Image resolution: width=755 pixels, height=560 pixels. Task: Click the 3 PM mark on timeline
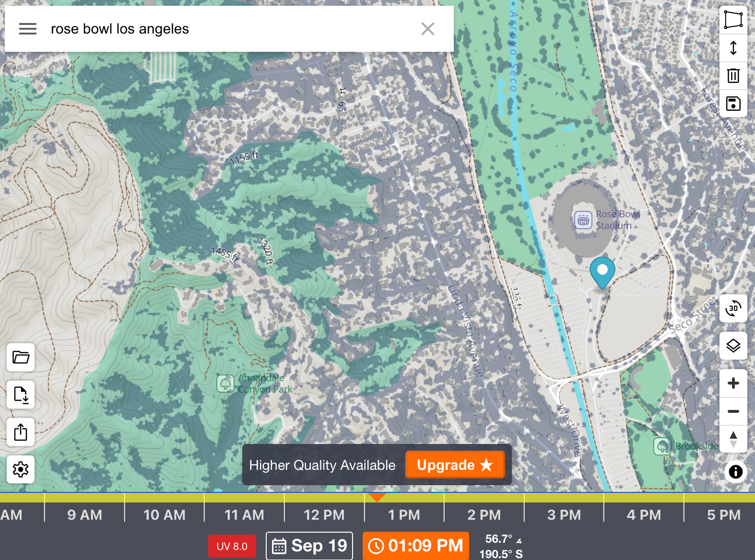(564, 515)
